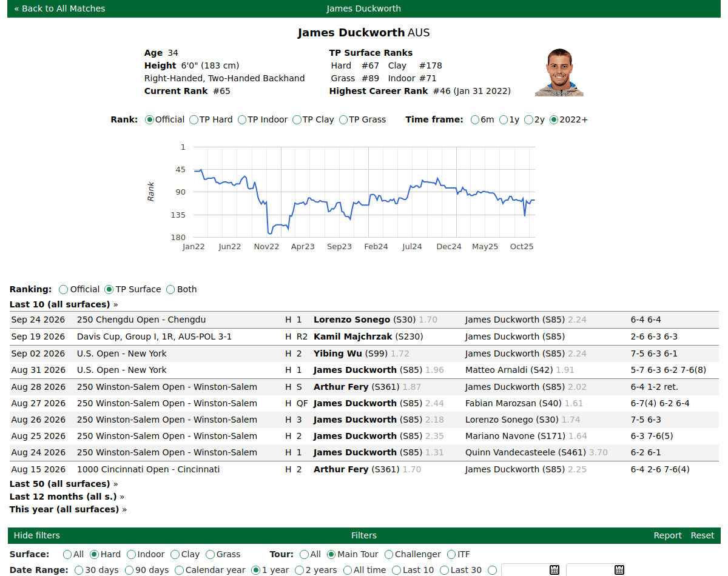Viewport: 728px width, 576px height.
Task: Expand the Last 10 (all surfaces) section
Action: pyautogui.click(x=64, y=304)
